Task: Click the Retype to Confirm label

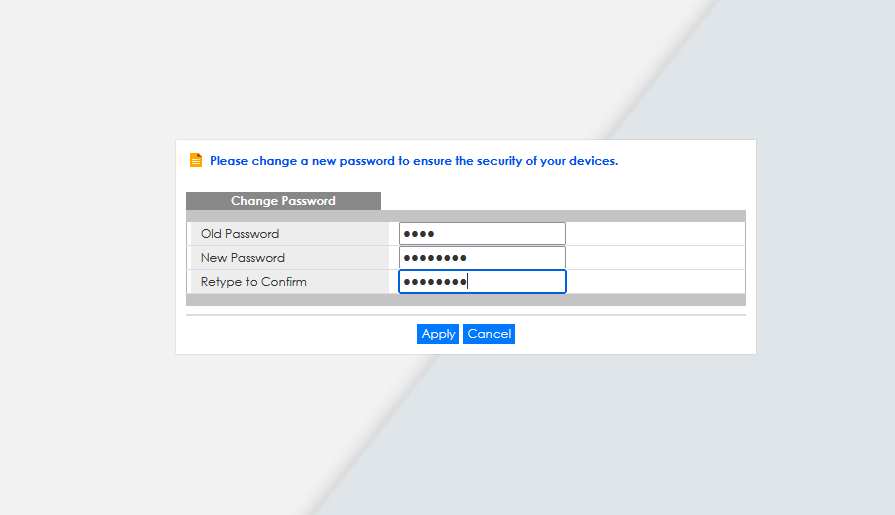Action: 253,281
